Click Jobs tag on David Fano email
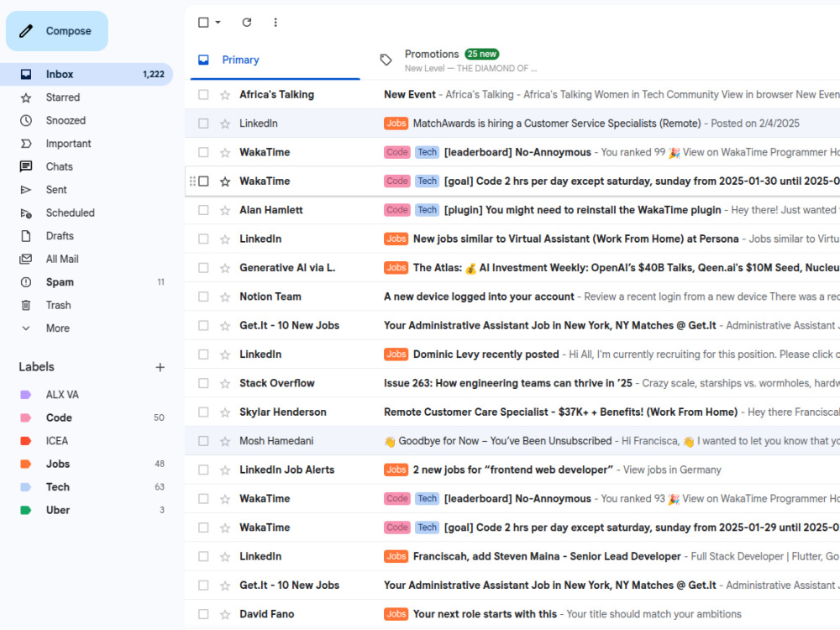840x630 pixels. [396, 614]
